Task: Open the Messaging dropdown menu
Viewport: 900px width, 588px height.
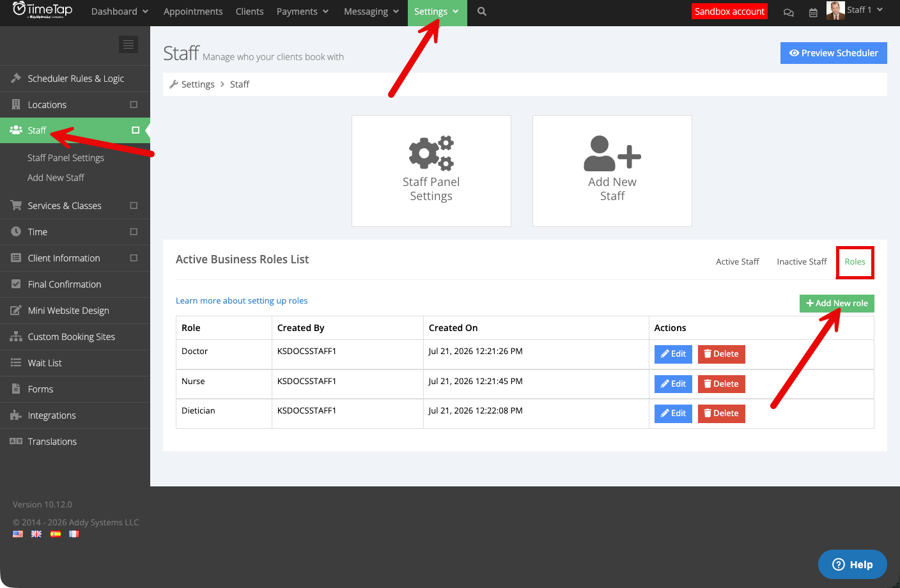Action: pyautogui.click(x=371, y=12)
